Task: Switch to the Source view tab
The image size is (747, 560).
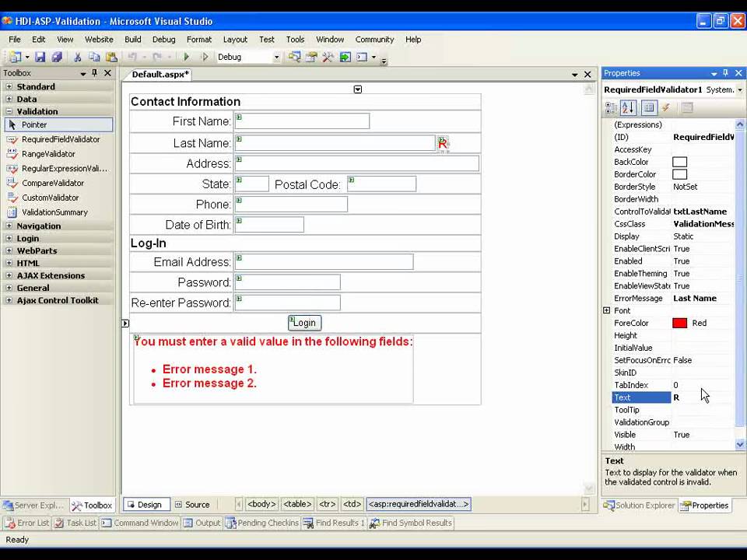Action: pos(192,505)
